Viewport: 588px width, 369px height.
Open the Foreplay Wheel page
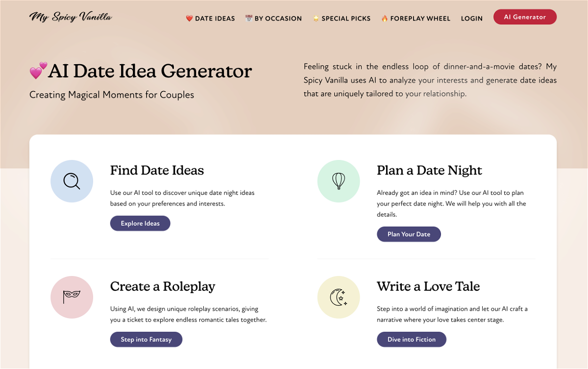pyautogui.click(x=416, y=19)
